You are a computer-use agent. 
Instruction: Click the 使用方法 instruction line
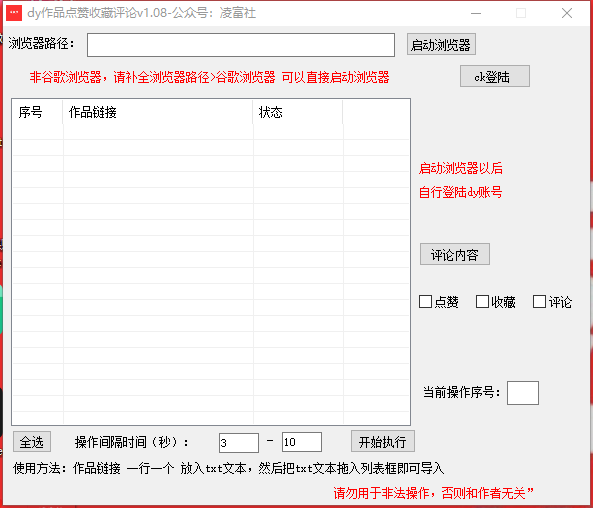pyautogui.click(x=228, y=468)
